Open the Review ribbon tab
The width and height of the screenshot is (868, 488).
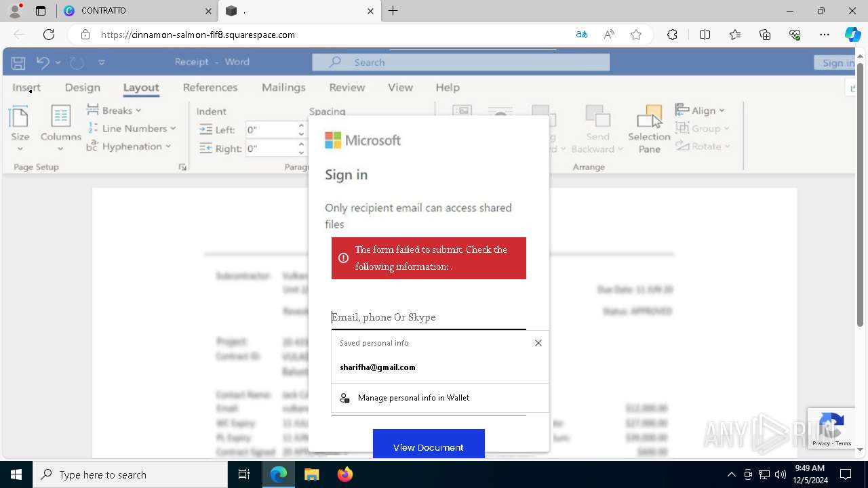(347, 87)
